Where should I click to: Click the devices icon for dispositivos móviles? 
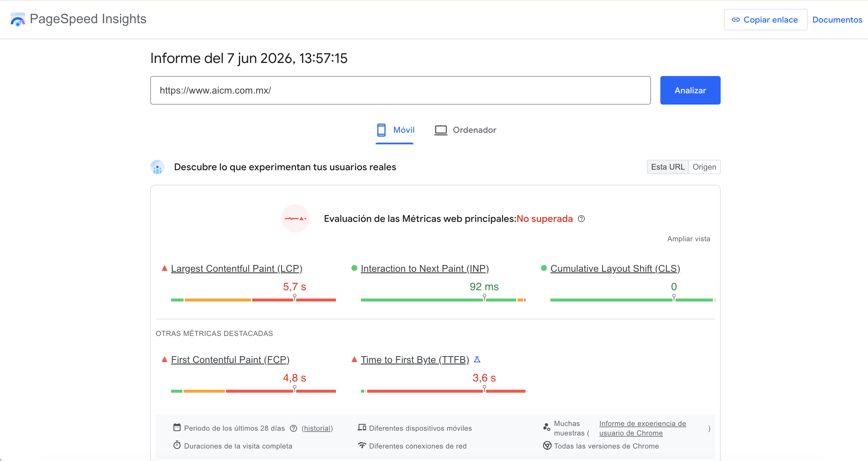(362, 427)
